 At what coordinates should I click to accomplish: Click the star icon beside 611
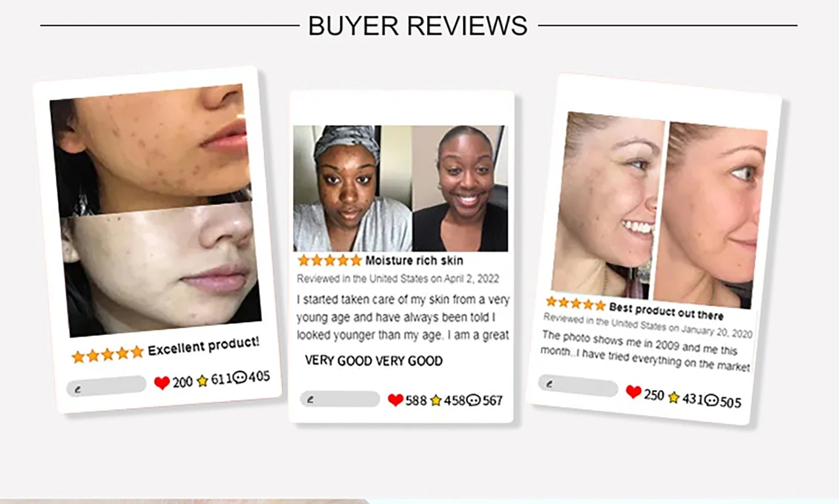point(202,381)
